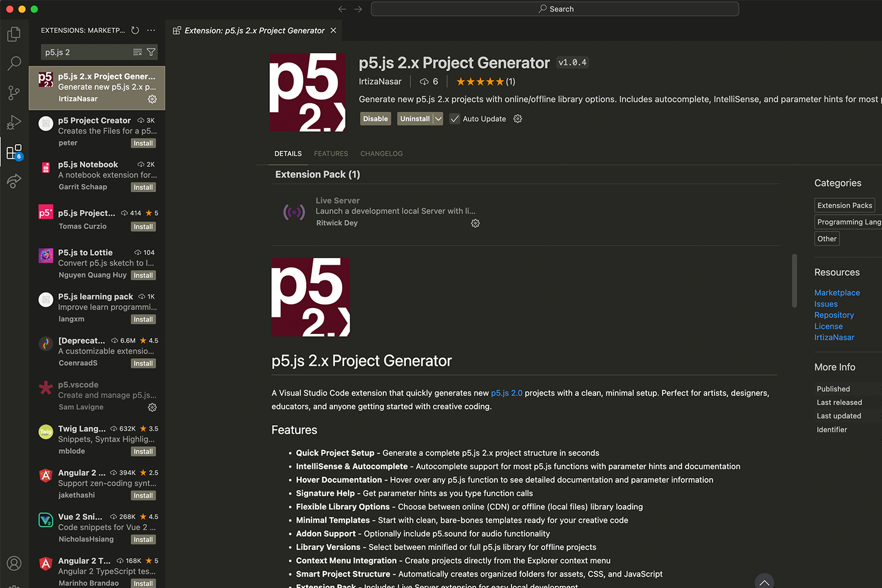Open the filter extensions funnel dropdown

pyautogui.click(x=150, y=52)
